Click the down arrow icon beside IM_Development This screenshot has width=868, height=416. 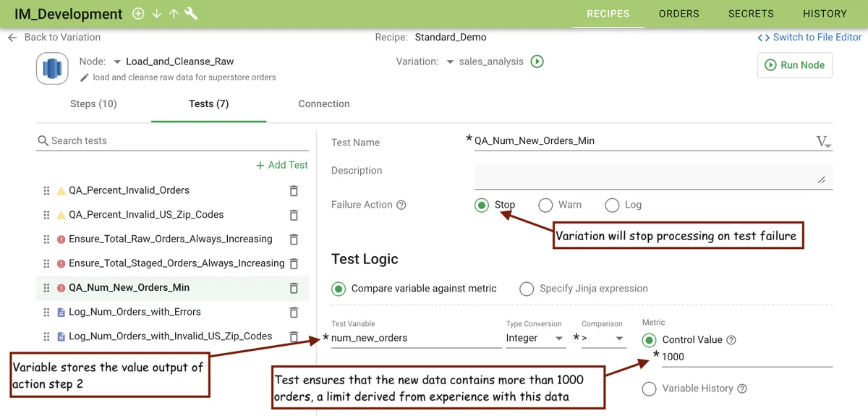156,14
